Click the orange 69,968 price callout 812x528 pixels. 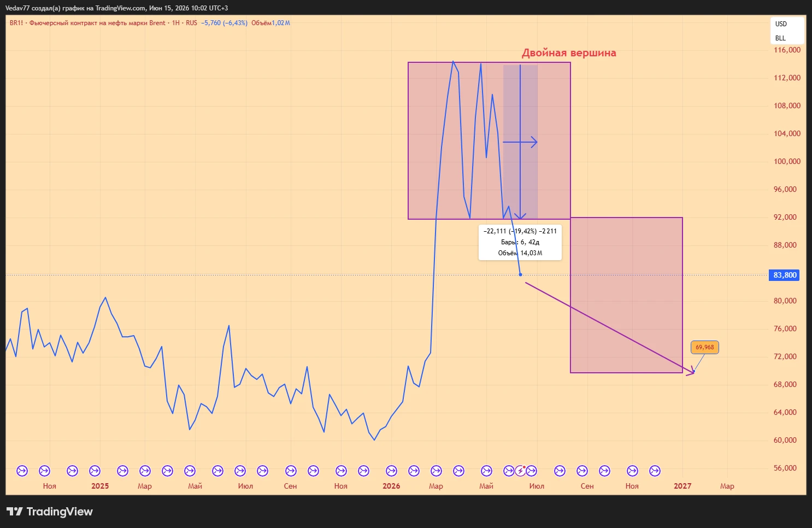click(x=704, y=347)
